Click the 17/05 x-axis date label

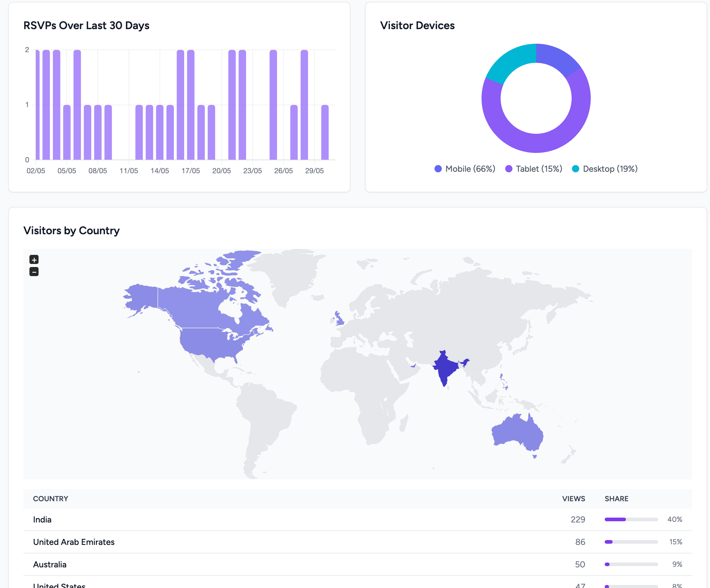click(191, 171)
